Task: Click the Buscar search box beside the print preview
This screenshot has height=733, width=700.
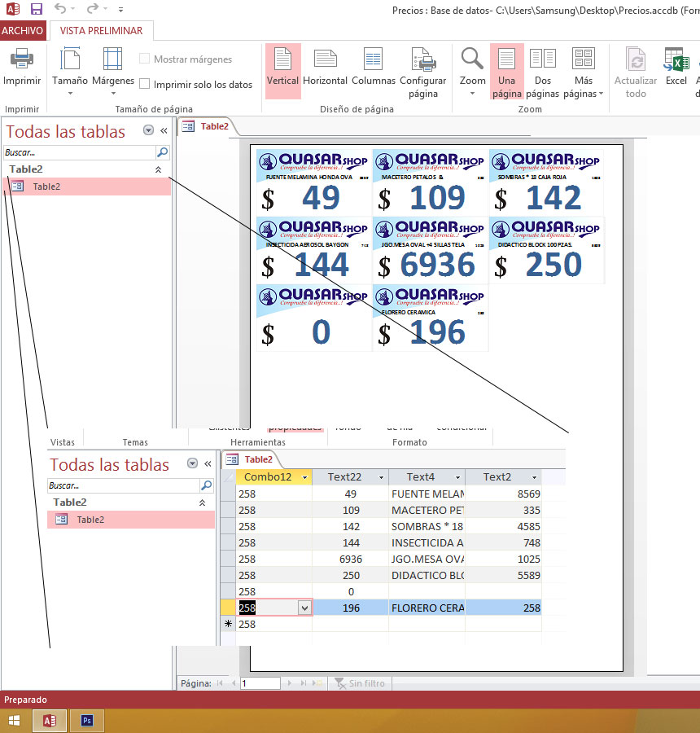Action: pos(80,152)
